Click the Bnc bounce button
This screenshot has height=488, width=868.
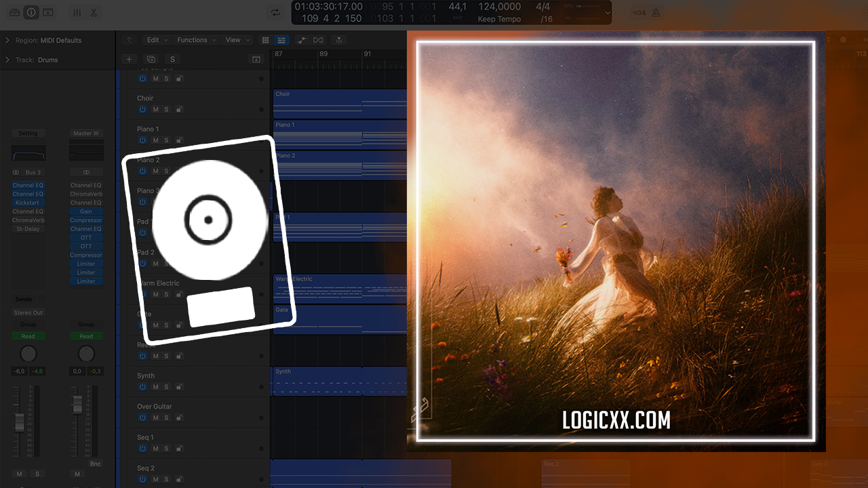coord(96,464)
